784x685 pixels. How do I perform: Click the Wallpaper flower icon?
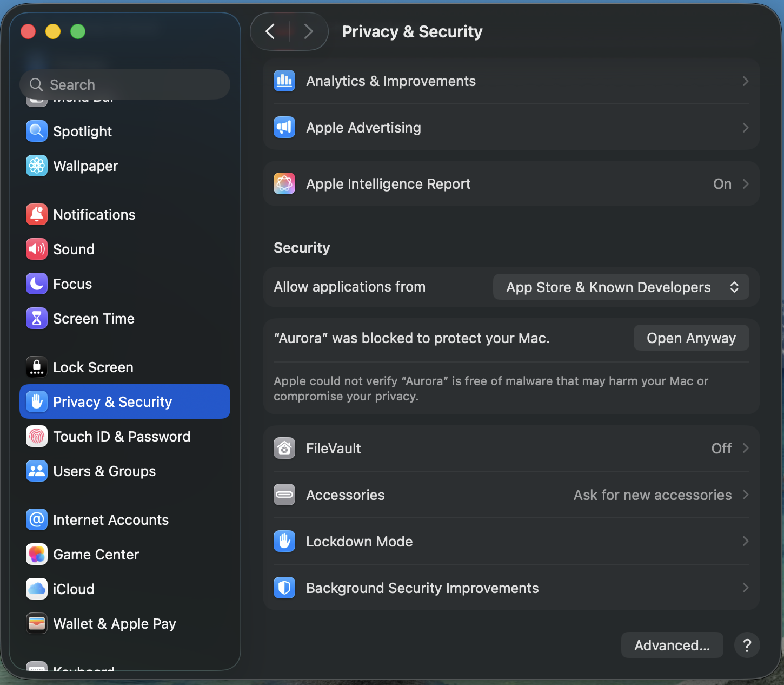click(x=37, y=166)
